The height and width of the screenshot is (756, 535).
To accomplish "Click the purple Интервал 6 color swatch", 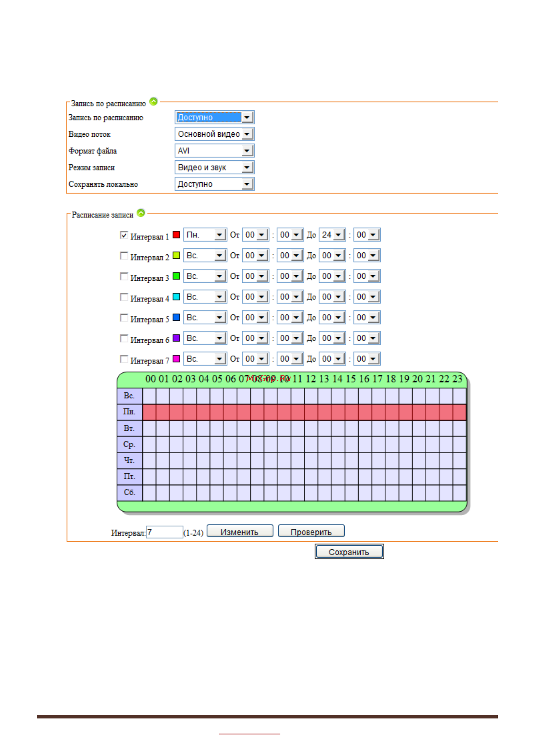I will tap(177, 338).
